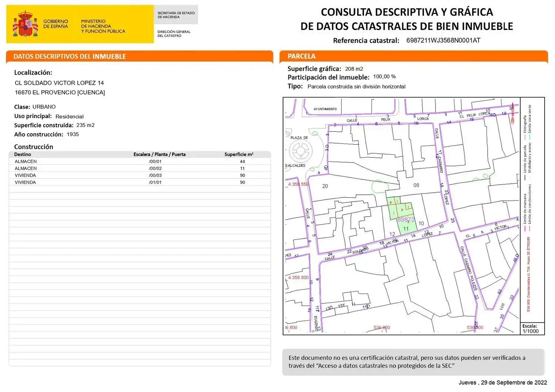This screenshot has height=392, width=555.
Task: Click the "536.850" coordinate on the map
Action: coord(382,328)
